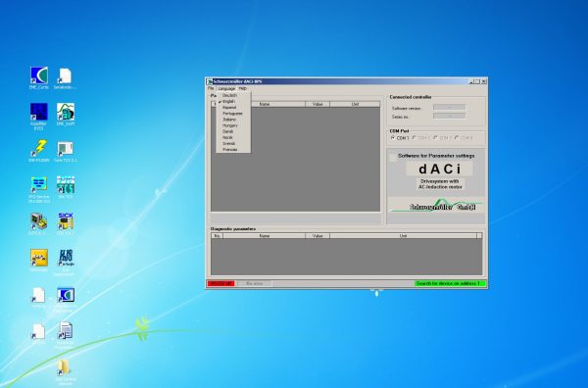
Task: Click No. column header in Diagnostic parameters
Action: tap(218, 236)
